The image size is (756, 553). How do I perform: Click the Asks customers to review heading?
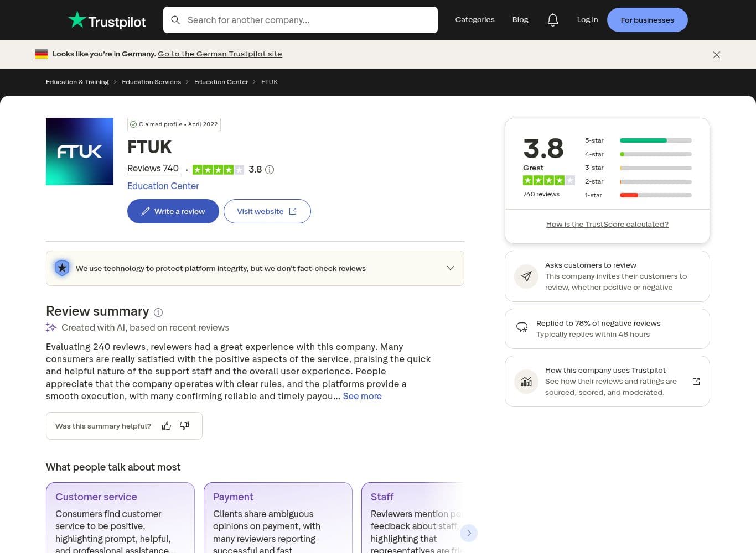point(591,265)
